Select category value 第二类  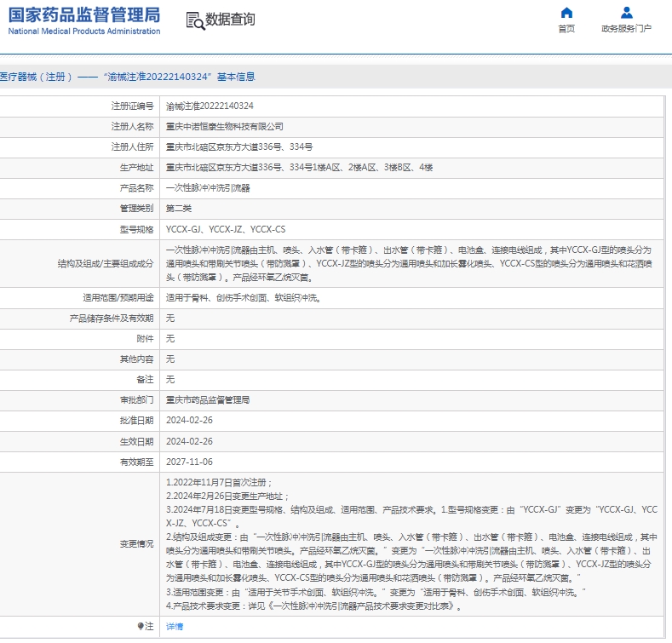coord(179,209)
